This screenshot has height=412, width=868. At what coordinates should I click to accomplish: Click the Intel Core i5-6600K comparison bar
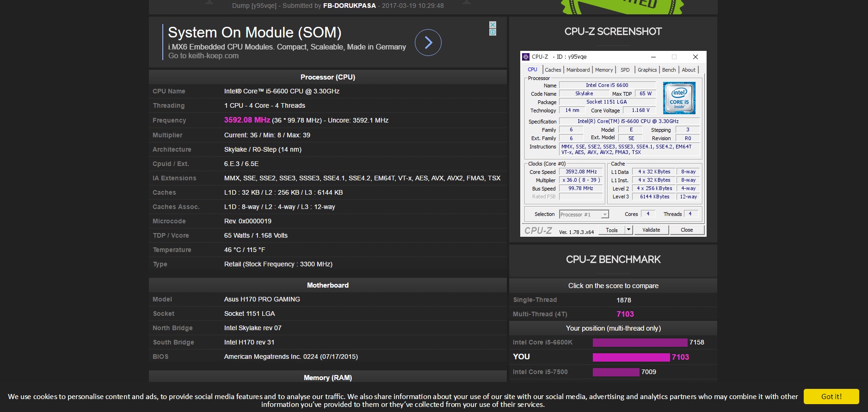pos(640,342)
